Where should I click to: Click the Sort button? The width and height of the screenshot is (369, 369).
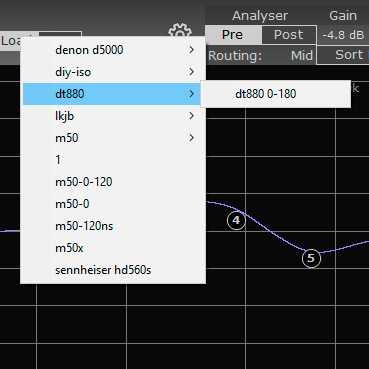343,55
